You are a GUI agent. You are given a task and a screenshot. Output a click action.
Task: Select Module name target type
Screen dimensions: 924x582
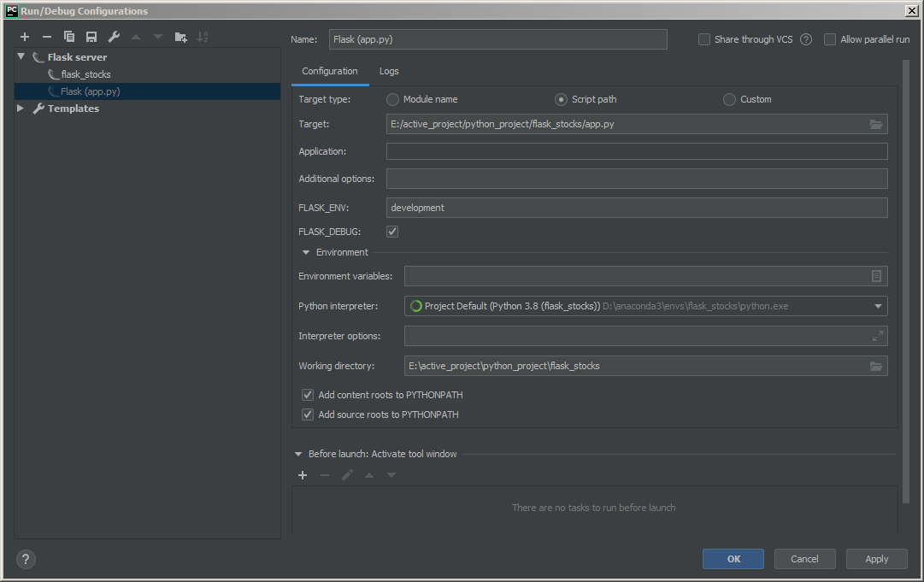pyautogui.click(x=393, y=99)
